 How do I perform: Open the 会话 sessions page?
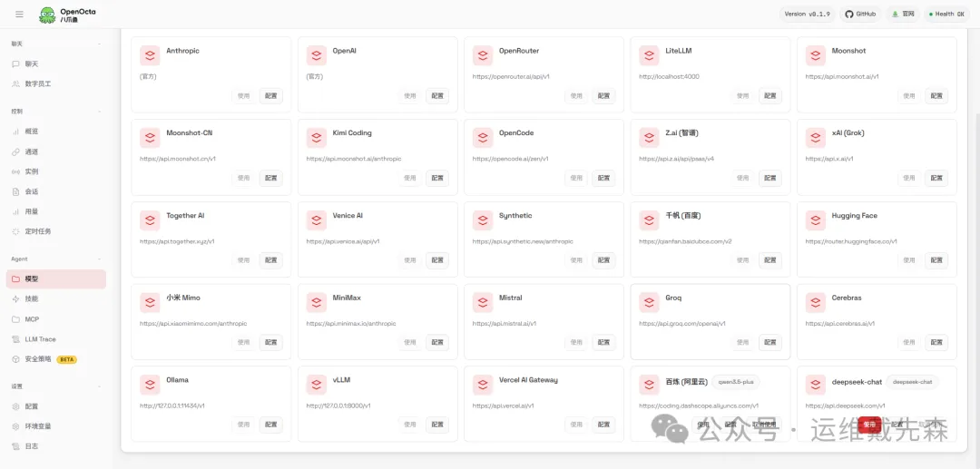coord(55,191)
